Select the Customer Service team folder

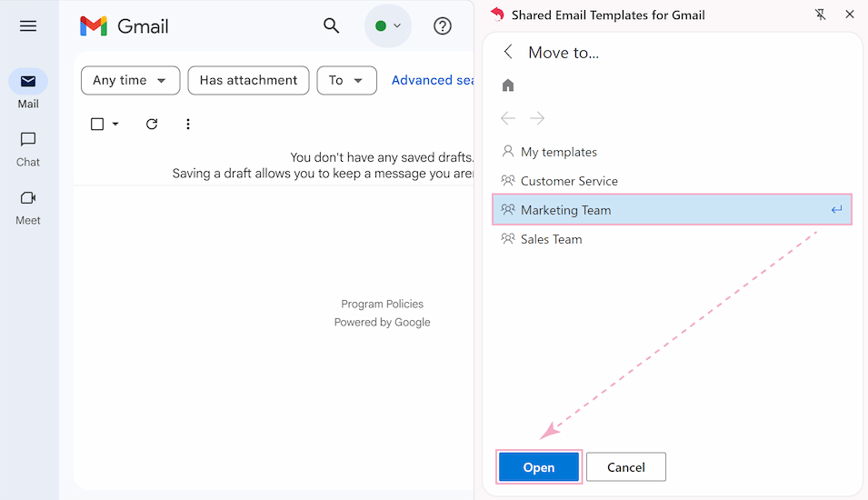672,181
